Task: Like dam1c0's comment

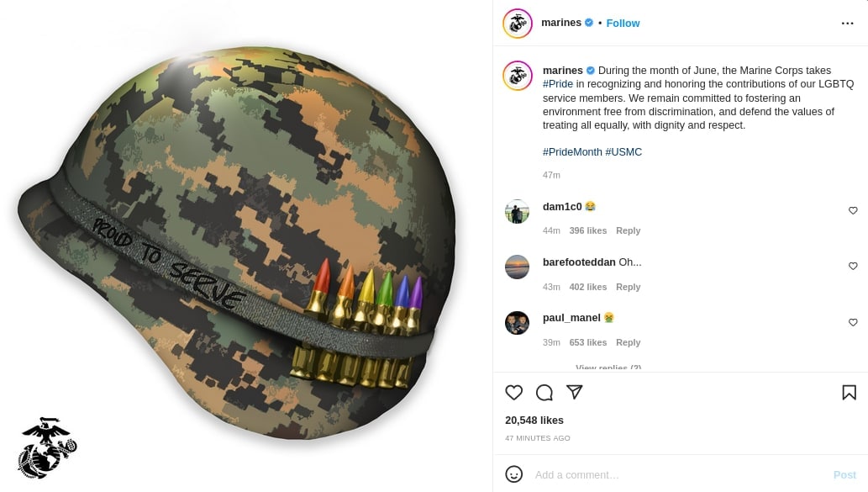Action: coord(853,210)
